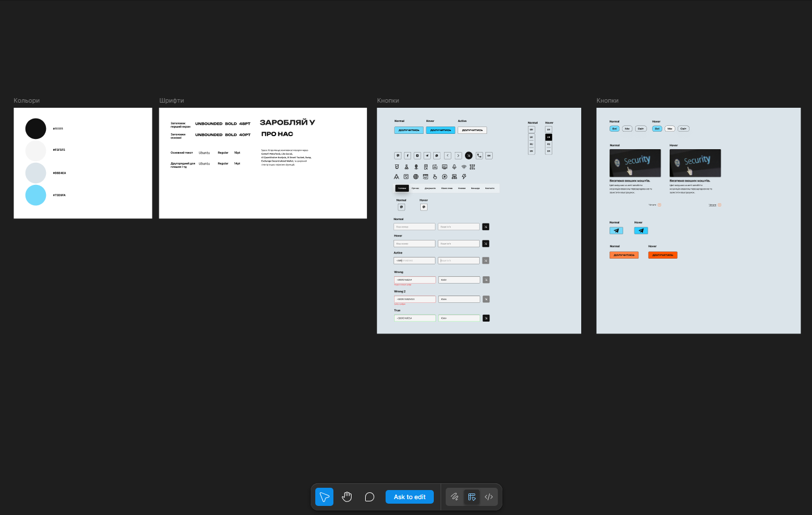Viewport: 812px width, 515px height.
Task: Open Dev Mode with the code icon
Action: coord(489,497)
